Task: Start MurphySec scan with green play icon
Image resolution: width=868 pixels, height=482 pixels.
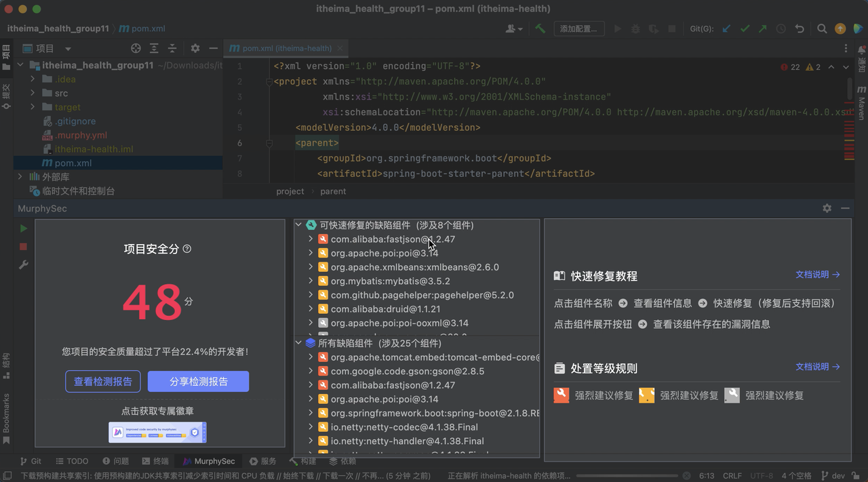Action: pos(24,228)
